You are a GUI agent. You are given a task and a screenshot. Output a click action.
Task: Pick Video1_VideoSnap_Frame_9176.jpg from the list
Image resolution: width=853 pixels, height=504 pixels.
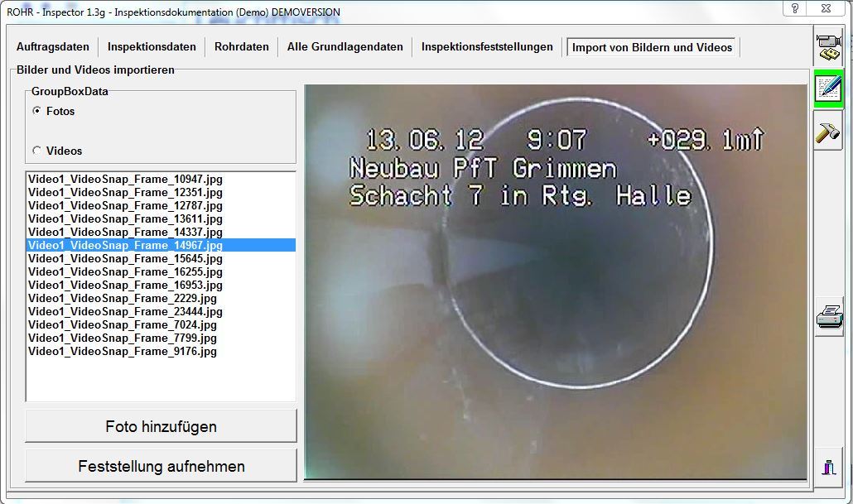click(x=123, y=351)
